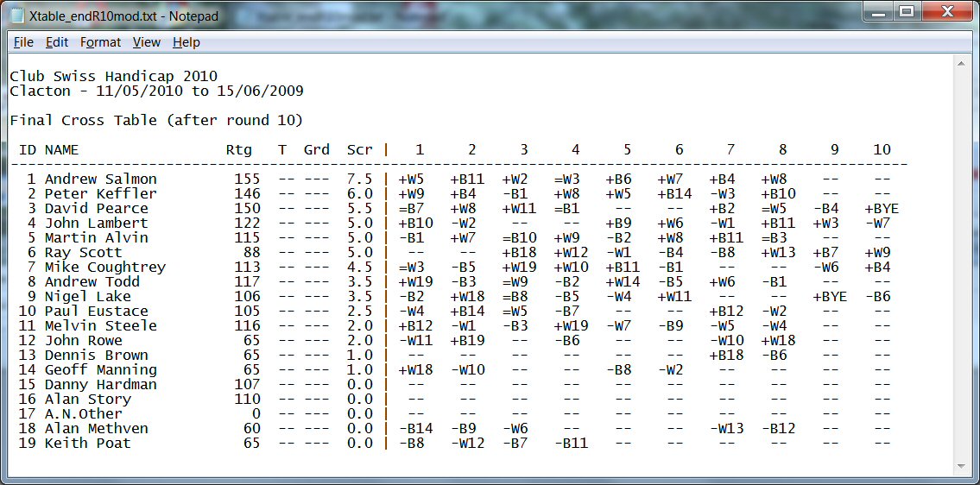Click Andrew Salmon's score '7.5'
This screenshot has height=485, width=980.
tap(360, 180)
